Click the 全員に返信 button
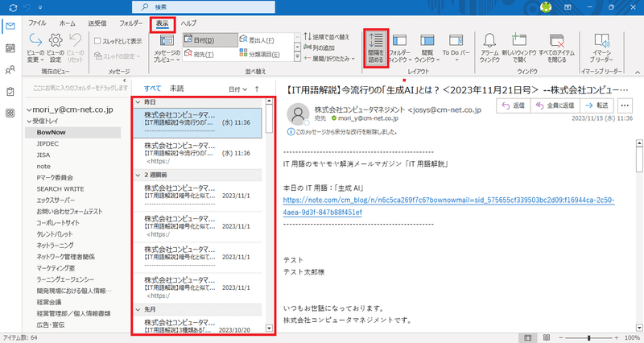This screenshot has height=343, width=644. [x=555, y=105]
